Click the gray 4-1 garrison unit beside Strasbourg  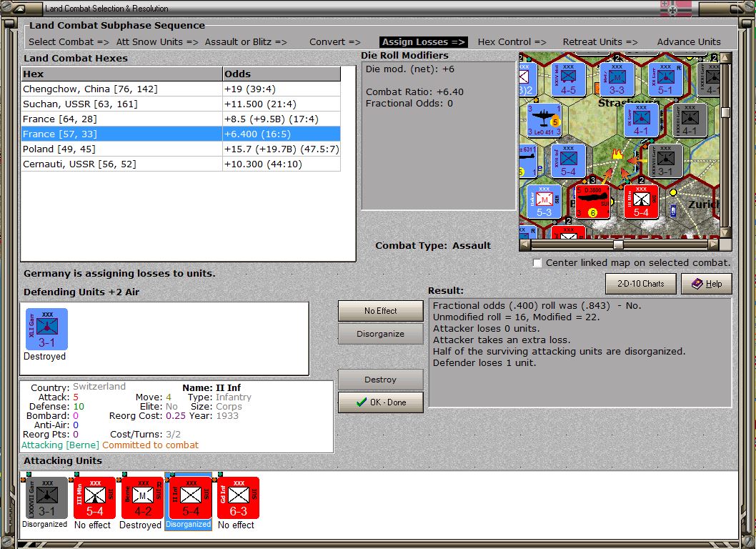pyautogui.click(x=690, y=120)
